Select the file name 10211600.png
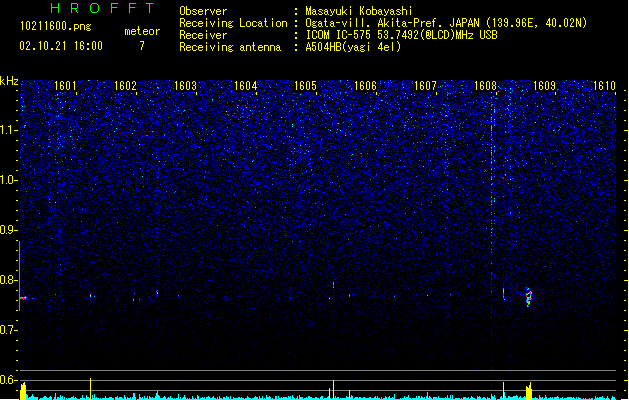The width and height of the screenshot is (629, 400). click(56, 26)
